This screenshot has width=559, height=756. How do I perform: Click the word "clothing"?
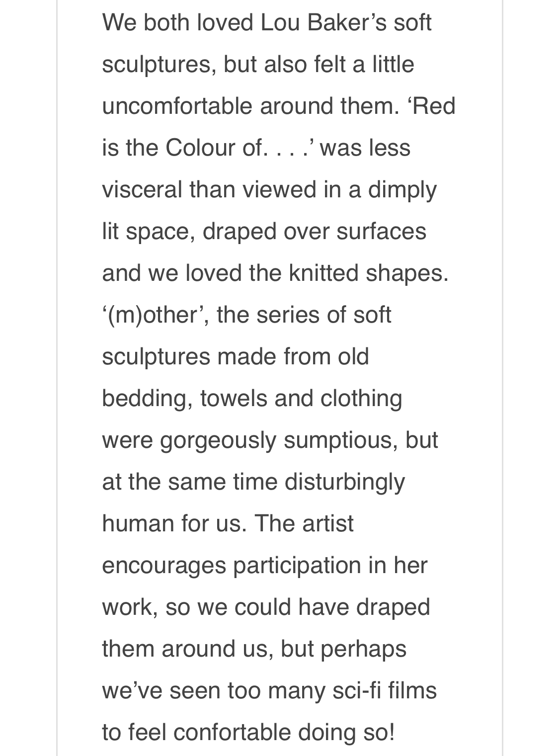point(361,399)
